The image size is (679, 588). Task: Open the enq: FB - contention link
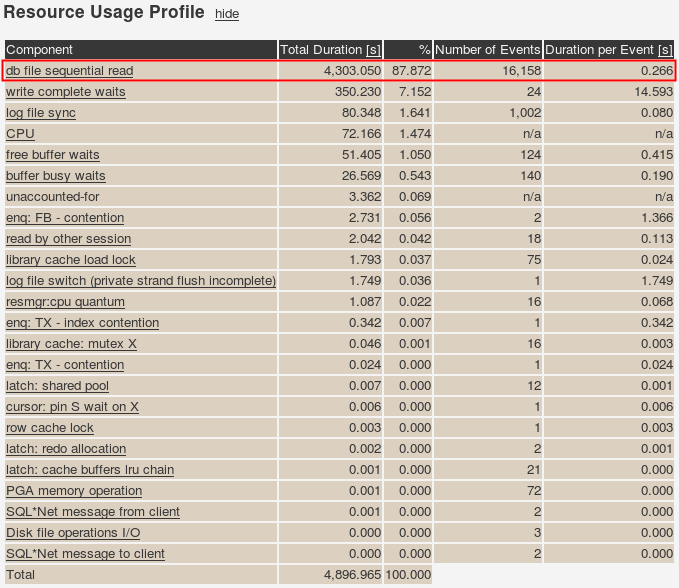[65, 218]
